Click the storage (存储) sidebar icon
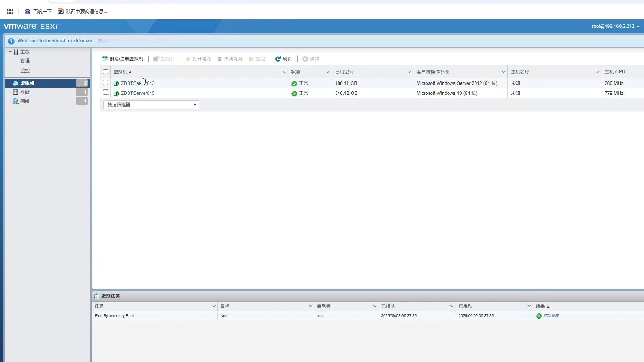The image size is (644, 362). (16, 92)
